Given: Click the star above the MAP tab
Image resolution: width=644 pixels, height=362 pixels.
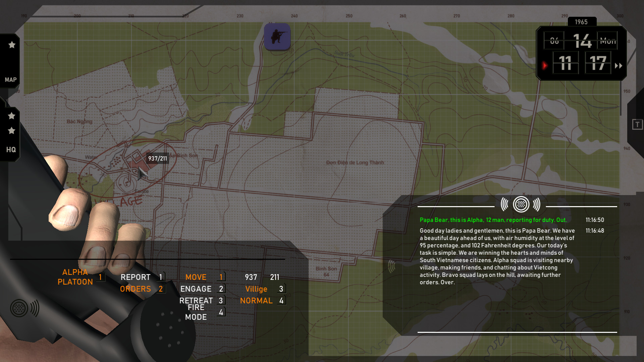Looking at the screenshot, I should tap(12, 45).
